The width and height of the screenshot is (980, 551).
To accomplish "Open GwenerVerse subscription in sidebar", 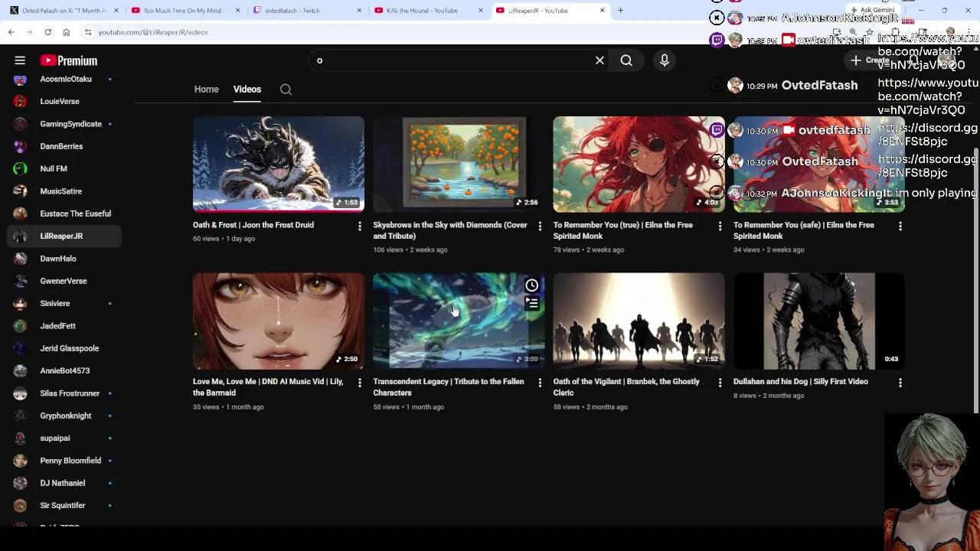I will tap(64, 281).
